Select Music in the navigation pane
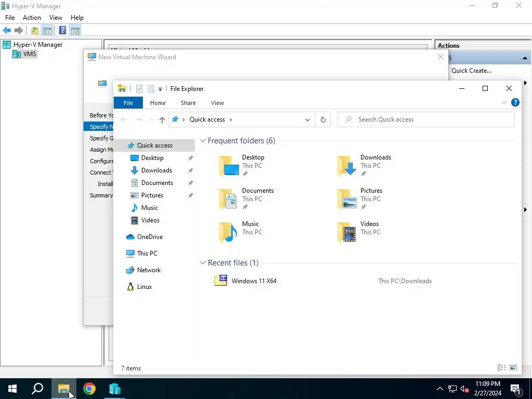Screen dimensions: 532x399 [149, 208]
